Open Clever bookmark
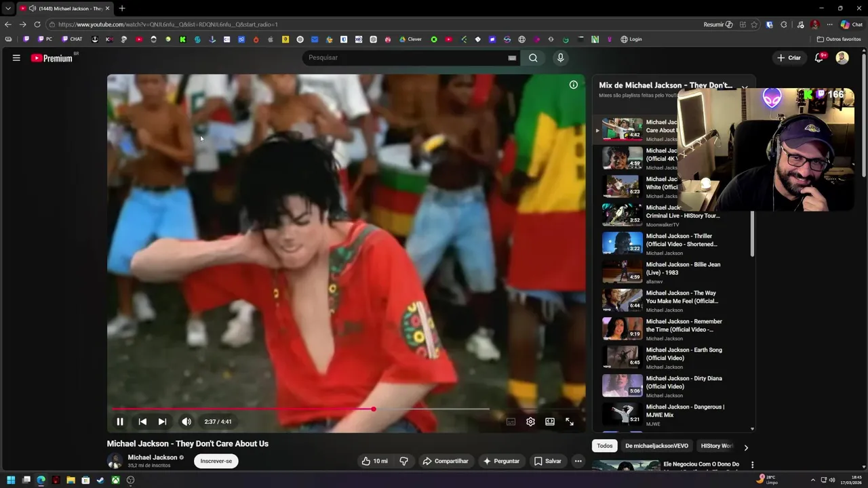Image resolution: width=868 pixels, height=488 pixels. pyautogui.click(x=410, y=39)
